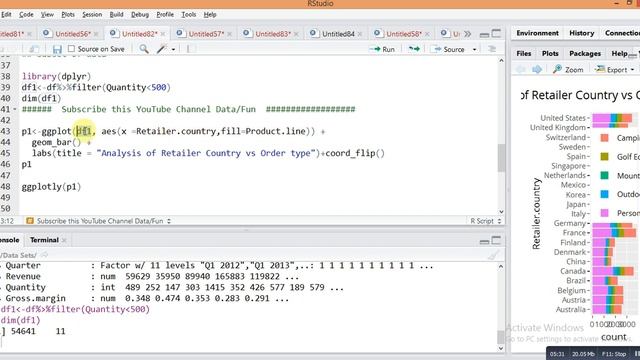640x360 pixels.
Task: Click the editor vertical scrollbar thumb
Action: [x=501, y=158]
